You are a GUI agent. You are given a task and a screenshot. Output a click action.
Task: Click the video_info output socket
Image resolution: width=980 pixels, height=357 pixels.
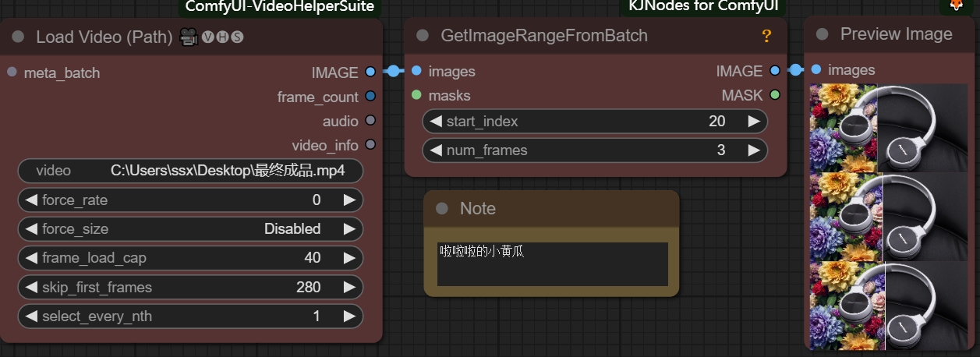point(370,145)
